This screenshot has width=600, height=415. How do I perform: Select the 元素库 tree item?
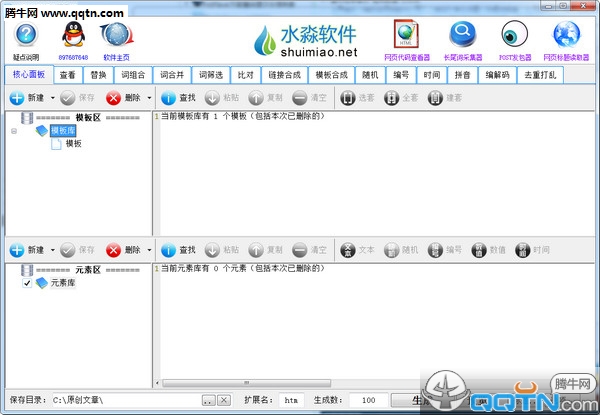63,283
